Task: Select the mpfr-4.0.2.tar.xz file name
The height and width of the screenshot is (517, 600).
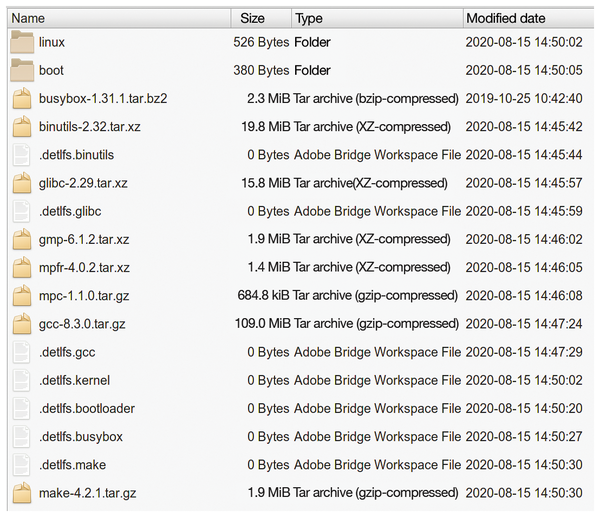Action: coord(84,267)
